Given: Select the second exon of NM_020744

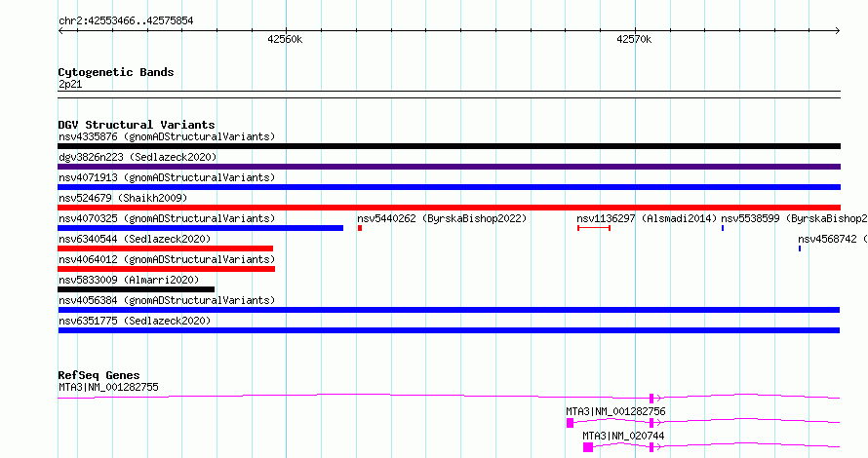Looking at the screenshot, I should point(651,447).
